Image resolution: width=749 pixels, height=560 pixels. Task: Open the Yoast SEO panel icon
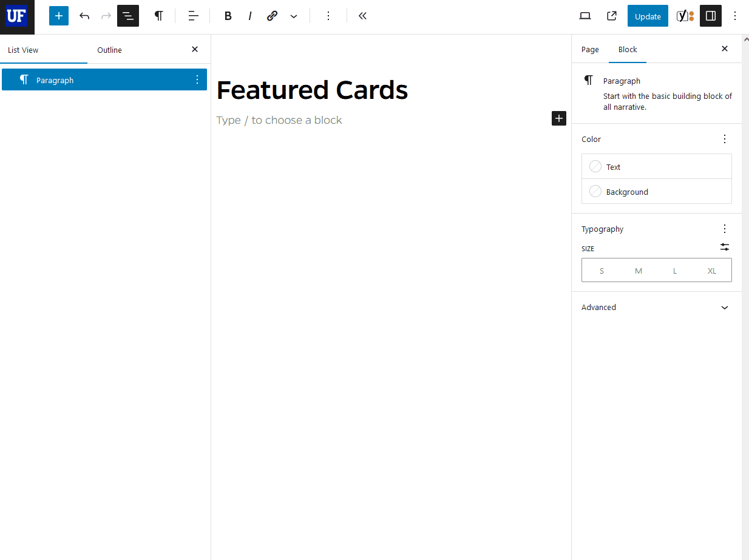coord(685,16)
